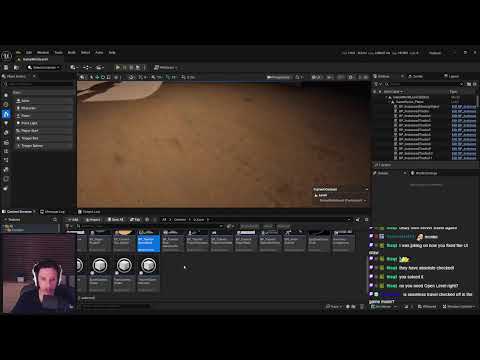The height and width of the screenshot is (360, 480).
Task: Select Pawn in the Place Actors list
Action: [x=43, y=116]
